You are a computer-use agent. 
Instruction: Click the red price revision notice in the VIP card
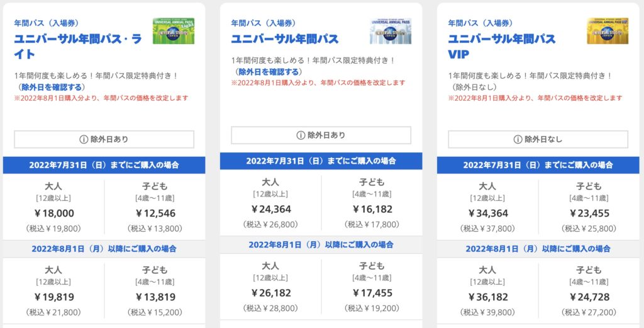535,98
